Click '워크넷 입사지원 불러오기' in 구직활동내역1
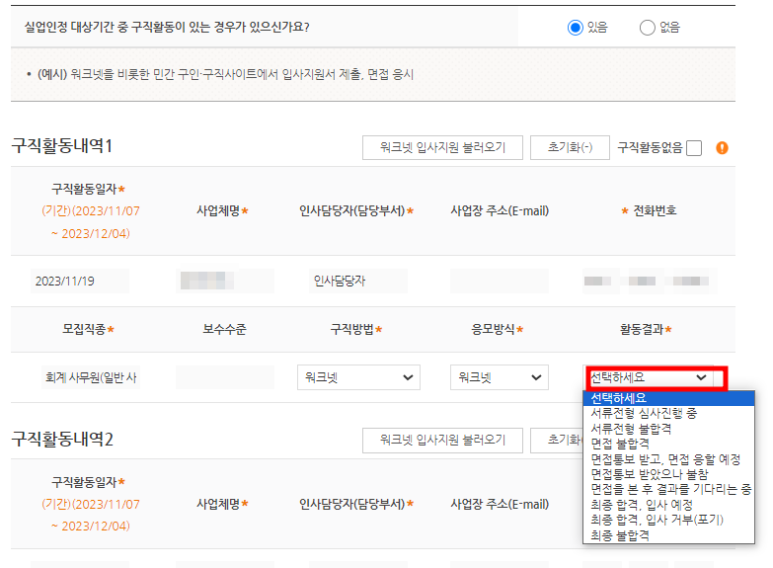 442,148
